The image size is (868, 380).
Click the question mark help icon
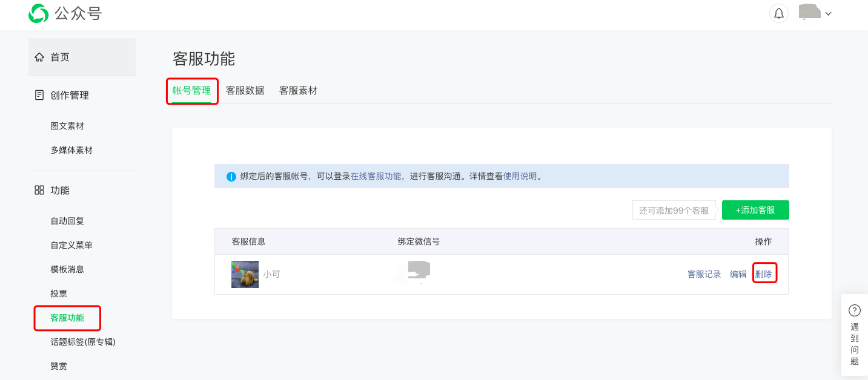(854, 310)
